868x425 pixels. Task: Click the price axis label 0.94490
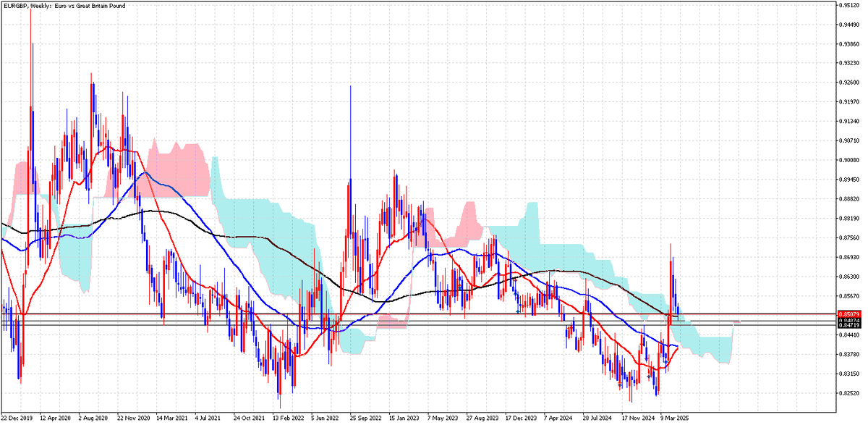tap(850, 25)
